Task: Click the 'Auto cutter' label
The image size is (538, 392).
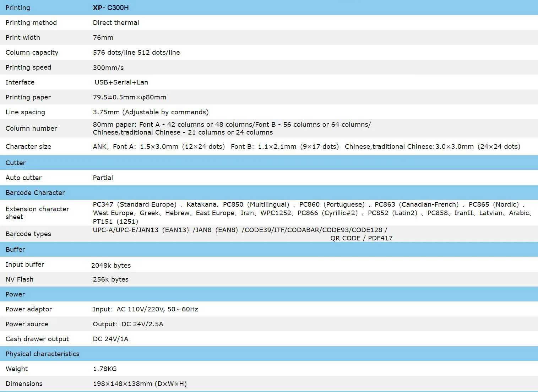Action: (x=23, y=178)
